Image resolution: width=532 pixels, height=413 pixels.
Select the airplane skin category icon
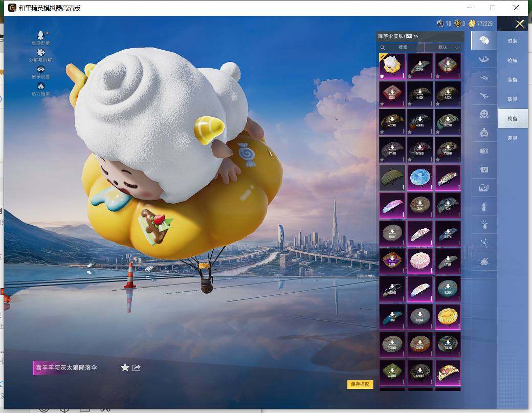[484, 96]
